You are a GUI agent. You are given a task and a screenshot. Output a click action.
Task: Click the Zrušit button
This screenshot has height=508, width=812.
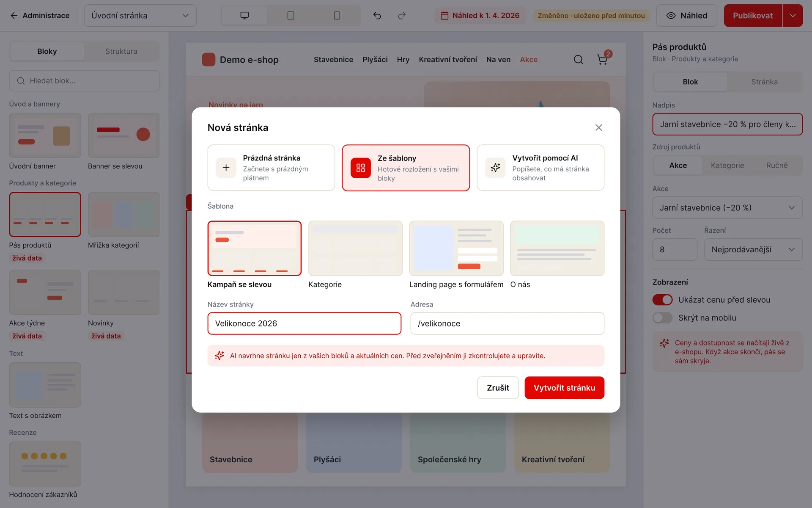point(498,388)
